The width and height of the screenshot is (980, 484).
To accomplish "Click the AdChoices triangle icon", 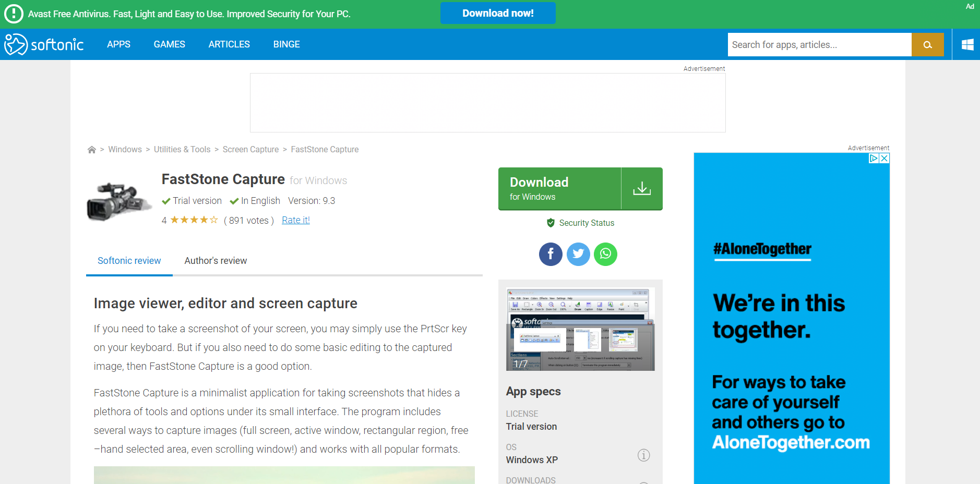I will click(x=874, y=159).
